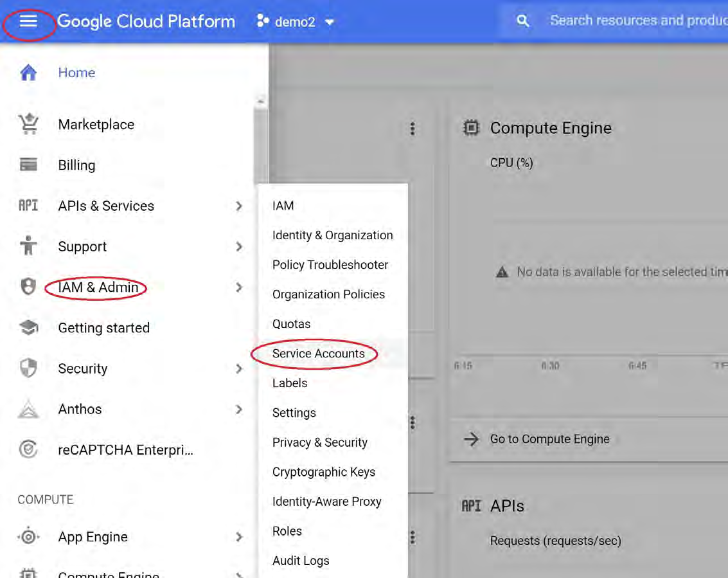
Task: Click the App Engine menu label
Action: point(93,537)
